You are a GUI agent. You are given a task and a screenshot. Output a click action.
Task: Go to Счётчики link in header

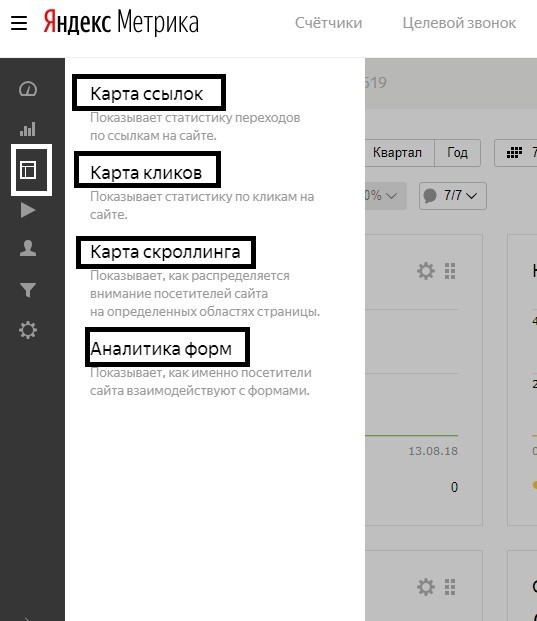click(329, 23)
